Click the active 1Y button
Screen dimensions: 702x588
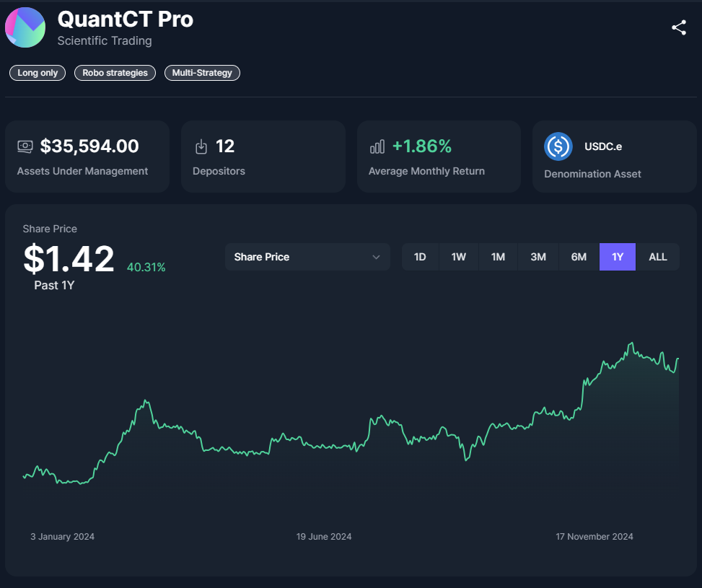618,256
